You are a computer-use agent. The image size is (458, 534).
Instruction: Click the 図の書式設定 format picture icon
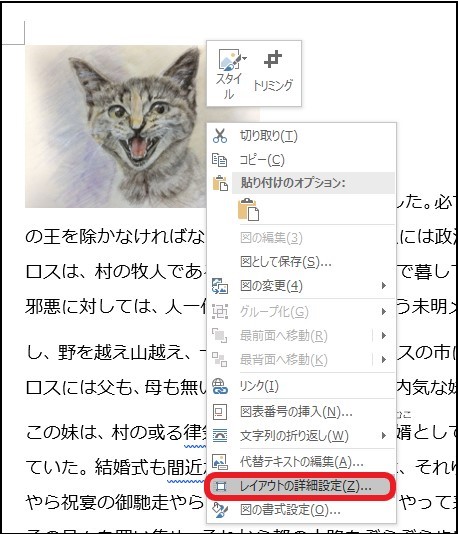click(x=220, y=510)
